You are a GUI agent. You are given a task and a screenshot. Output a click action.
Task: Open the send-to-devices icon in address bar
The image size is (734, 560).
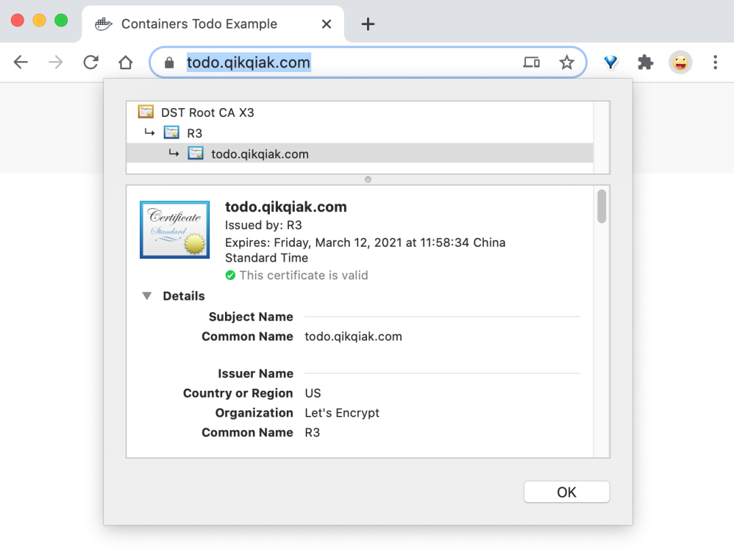click(x=531, y=62)
